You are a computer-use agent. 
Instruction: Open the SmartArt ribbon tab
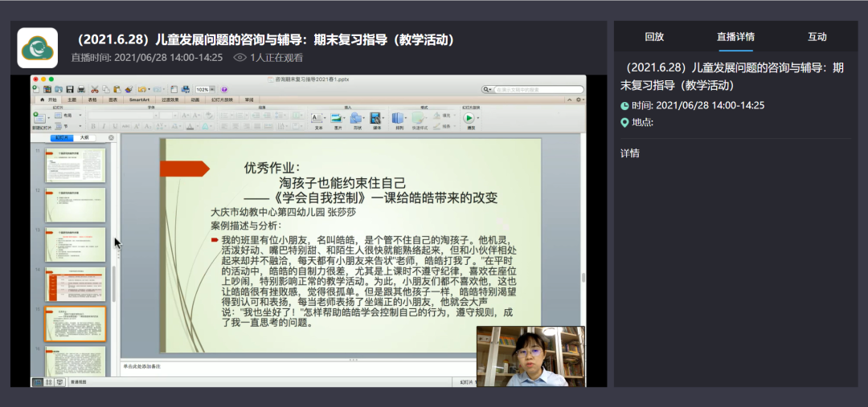pyautogui.click(x=139, y=100)
